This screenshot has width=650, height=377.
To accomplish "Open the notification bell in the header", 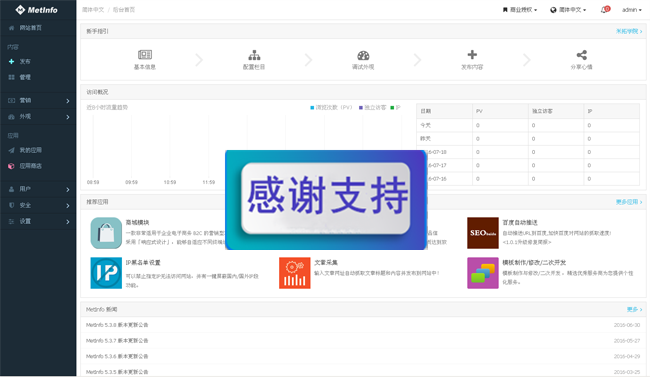I will coord(605,10).
